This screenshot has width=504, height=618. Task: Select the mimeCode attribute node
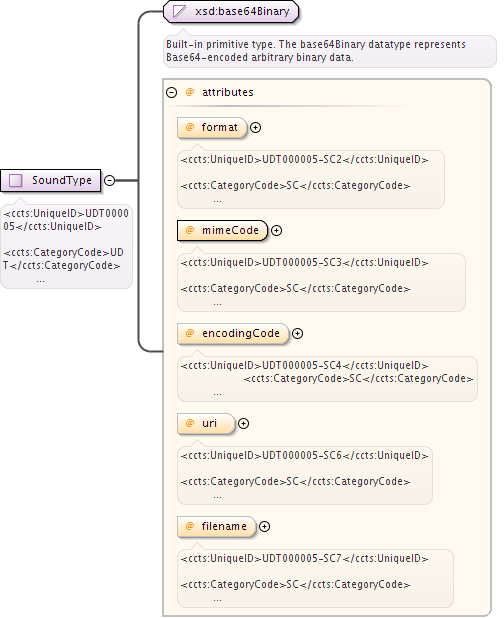222,230
